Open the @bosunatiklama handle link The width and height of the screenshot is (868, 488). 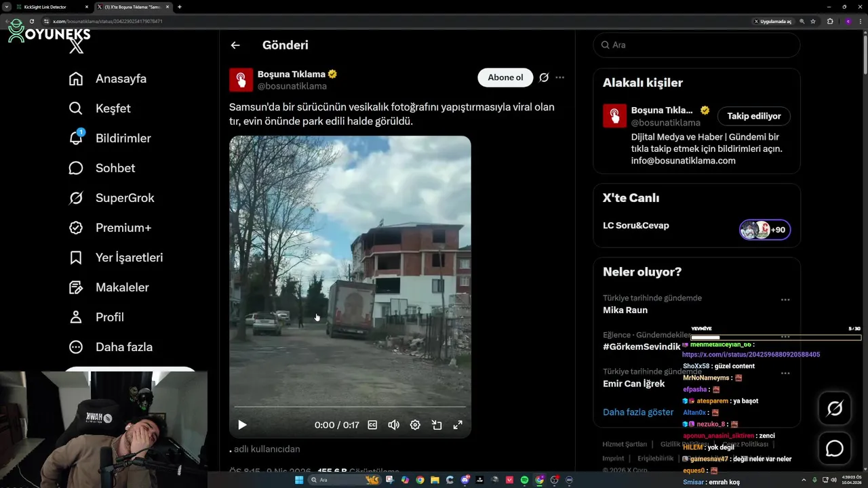coord(292,86)
